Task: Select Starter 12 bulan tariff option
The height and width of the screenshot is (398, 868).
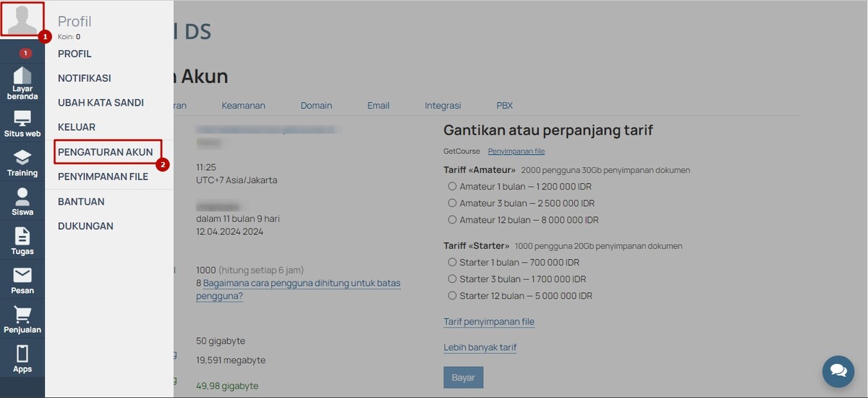Action: (453, 296)
